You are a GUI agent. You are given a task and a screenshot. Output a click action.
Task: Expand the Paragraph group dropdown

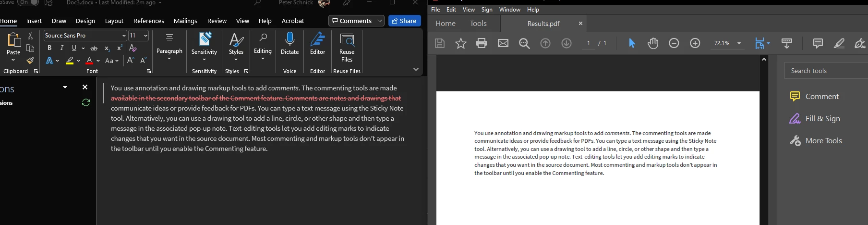[169, 47]
